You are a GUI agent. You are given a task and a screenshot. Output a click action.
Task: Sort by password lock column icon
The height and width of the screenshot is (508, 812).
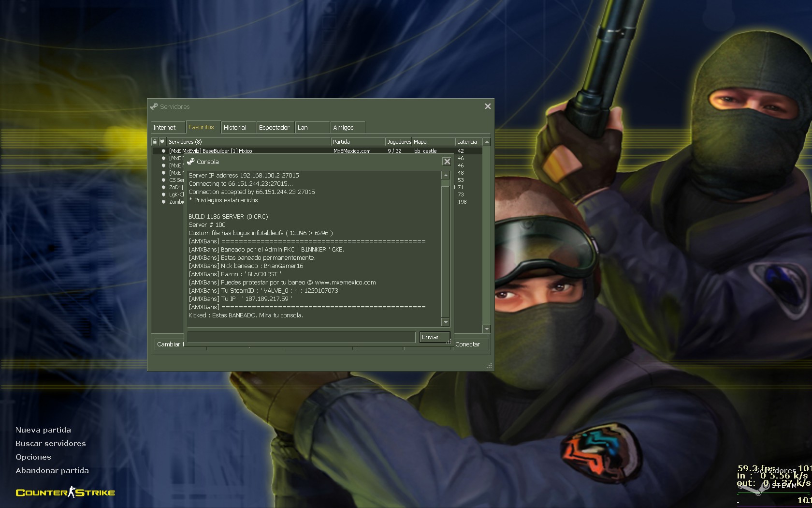[155, 142]
